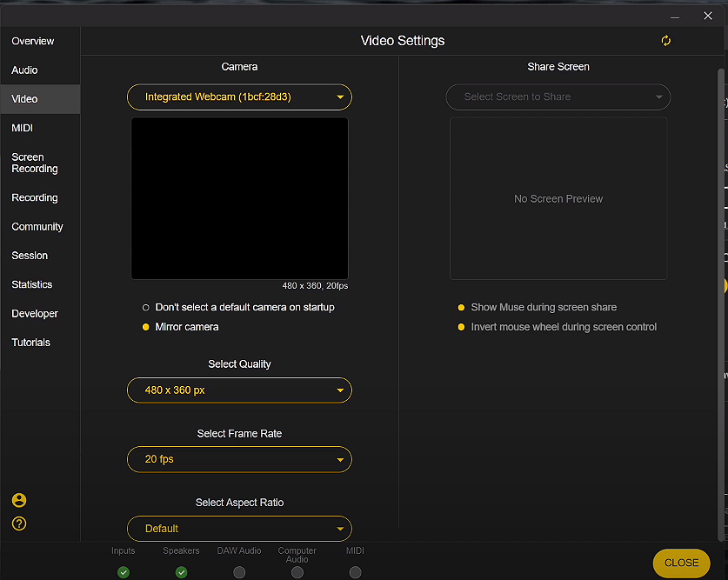Select the Video settings section
Image resolution: width=728 pixels, height=580 pixels.
click(40, 99)
